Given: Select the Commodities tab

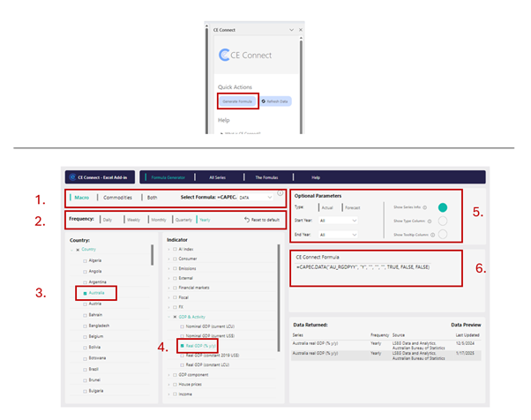Looking at the screenshot, I should 122,199.
